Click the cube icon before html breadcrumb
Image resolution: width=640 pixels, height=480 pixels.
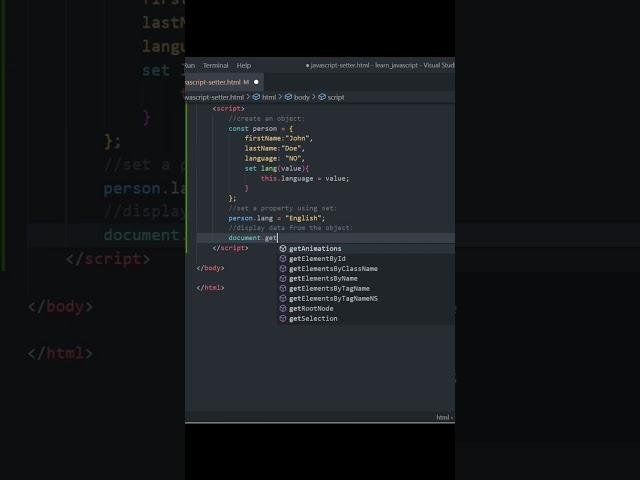point(256,97)
